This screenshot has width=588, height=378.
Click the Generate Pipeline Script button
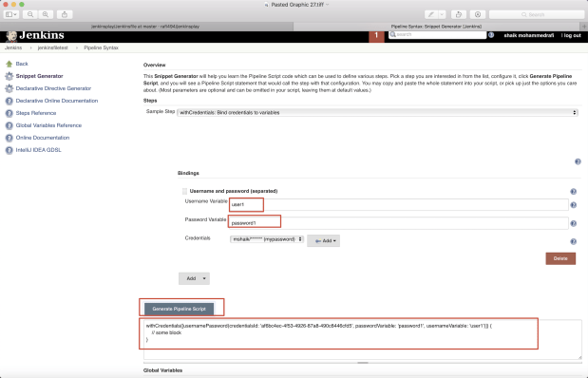[x=179, y=309]
